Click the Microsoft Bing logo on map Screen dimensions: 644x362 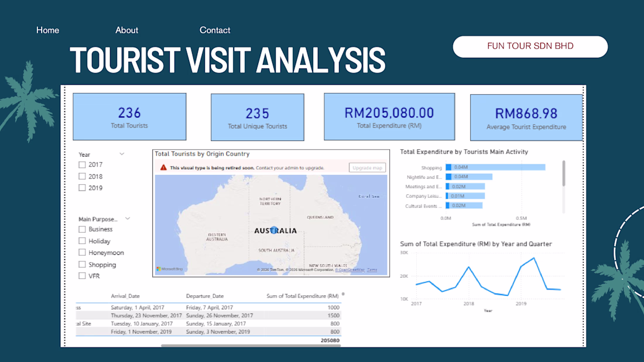170,269
